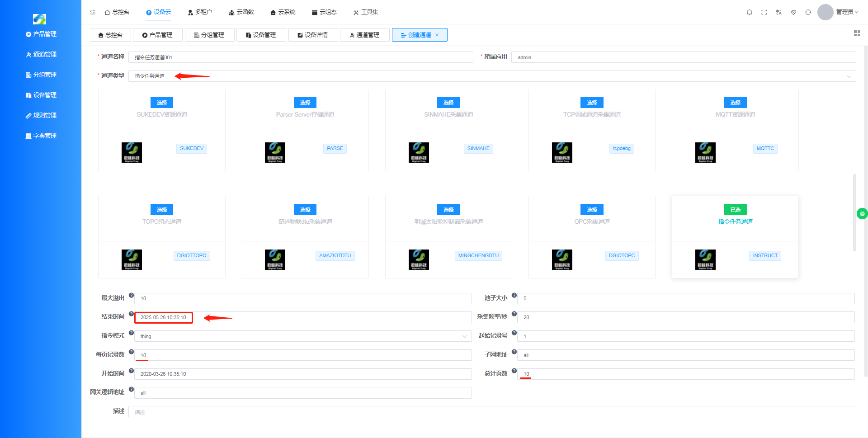Go to 规则管理 in sidebar

pos(41,115)
